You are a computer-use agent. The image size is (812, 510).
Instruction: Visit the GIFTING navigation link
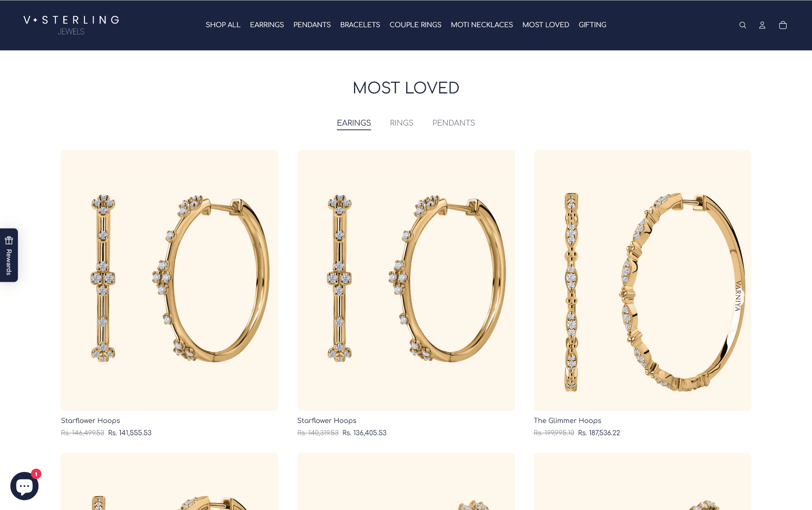point(592,25)
